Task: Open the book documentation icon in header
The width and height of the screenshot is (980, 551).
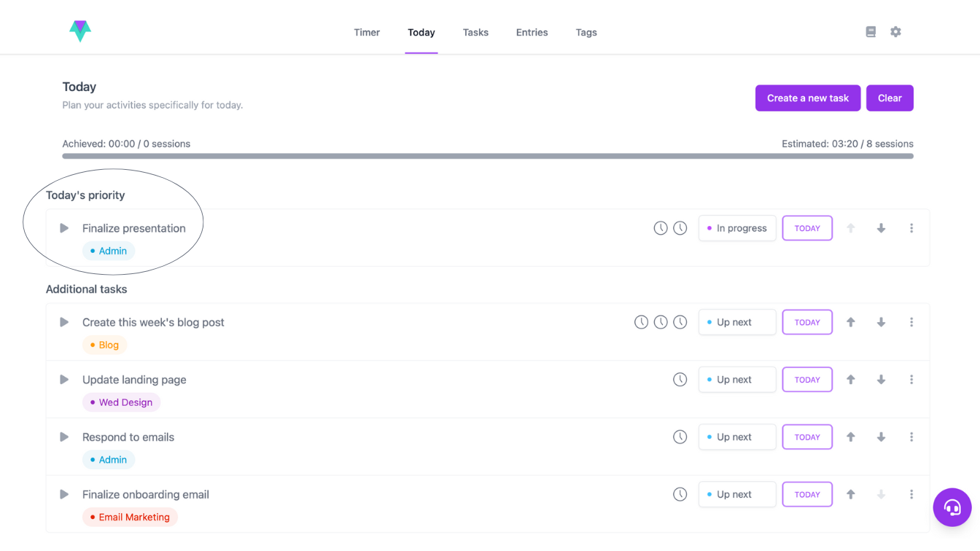Action: click(x=871, y=32)
